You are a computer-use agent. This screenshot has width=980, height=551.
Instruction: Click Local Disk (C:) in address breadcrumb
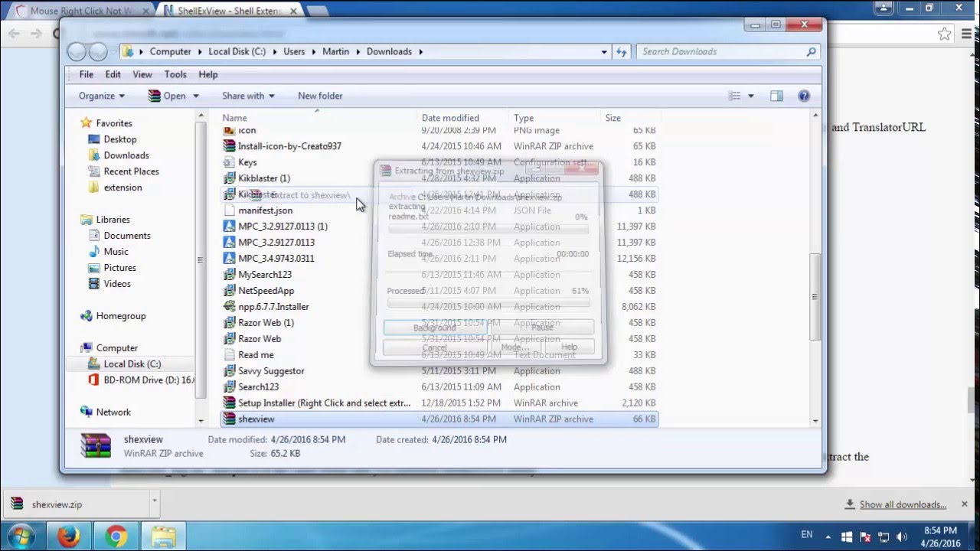point(237,52)
